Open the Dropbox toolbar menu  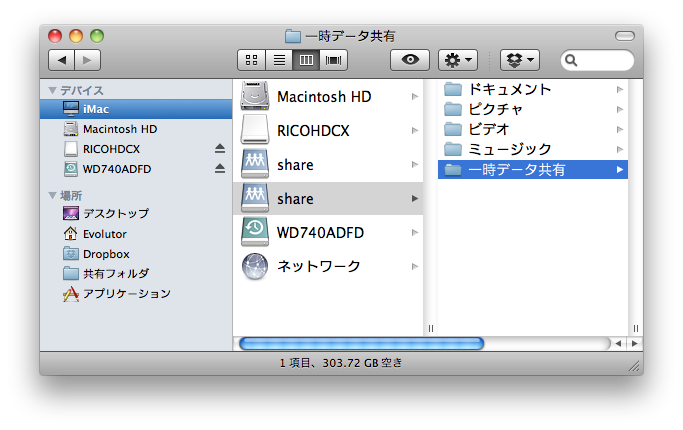[520, 60]
